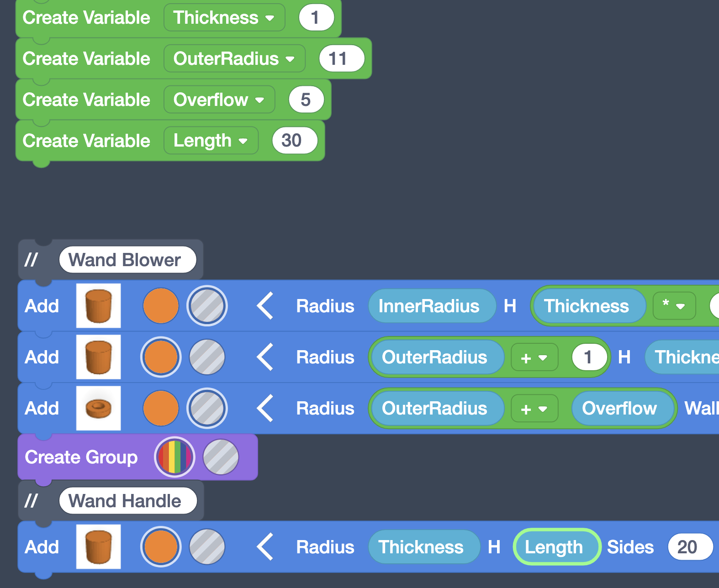Click the Length variable block in the Wand Handle row
The height and width of the screenshot is (588, 719).
point(554,546)
